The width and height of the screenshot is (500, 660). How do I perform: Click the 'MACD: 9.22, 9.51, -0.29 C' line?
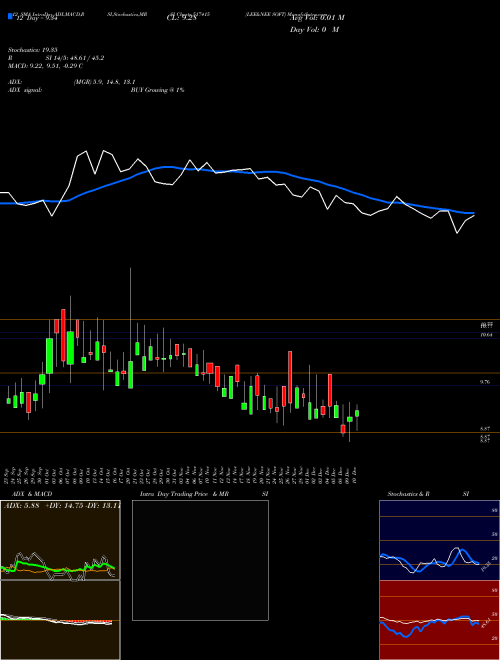pos(45,66)
